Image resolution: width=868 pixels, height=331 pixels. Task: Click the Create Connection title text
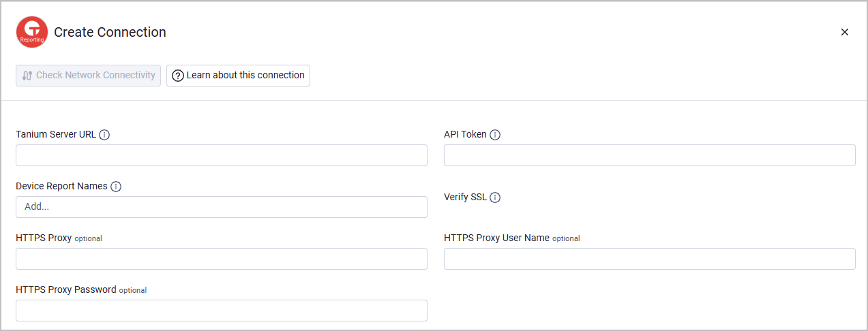110,32
